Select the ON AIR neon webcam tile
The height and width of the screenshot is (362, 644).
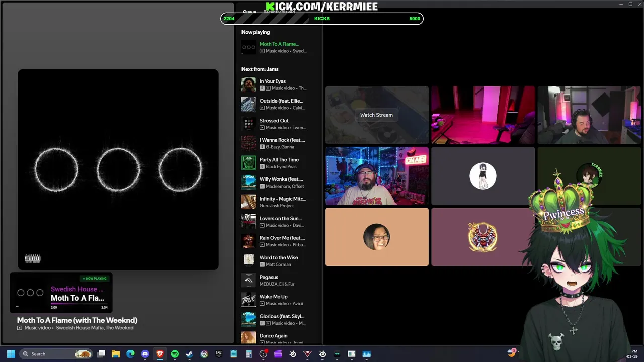tap(377, 176)
